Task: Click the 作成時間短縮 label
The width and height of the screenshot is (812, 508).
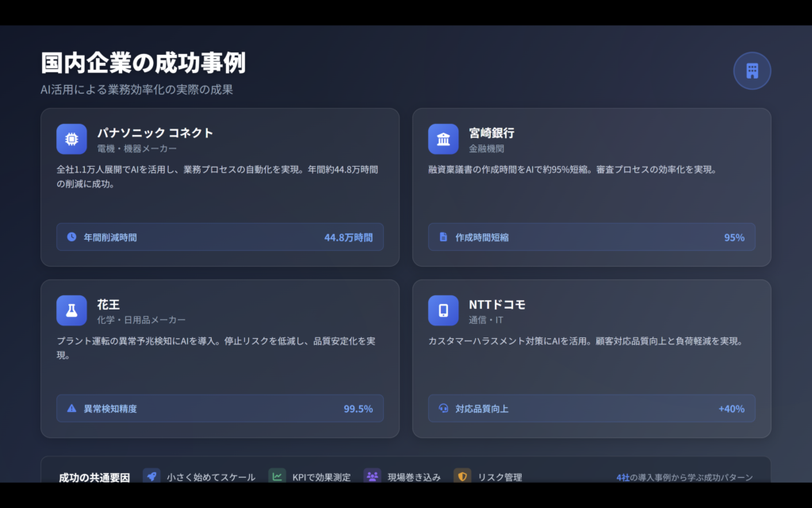Action: (x=482, y=237)
